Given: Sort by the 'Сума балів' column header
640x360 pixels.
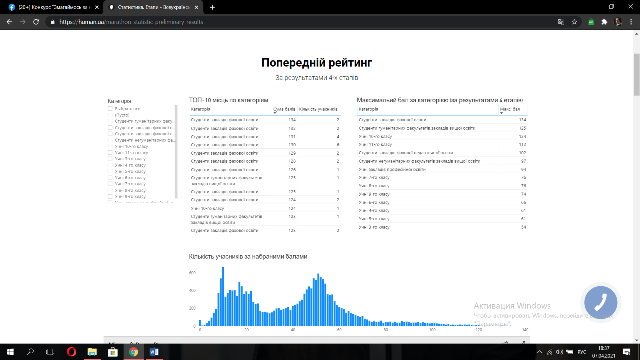Looking at the screenshot, I should [284, 109].
